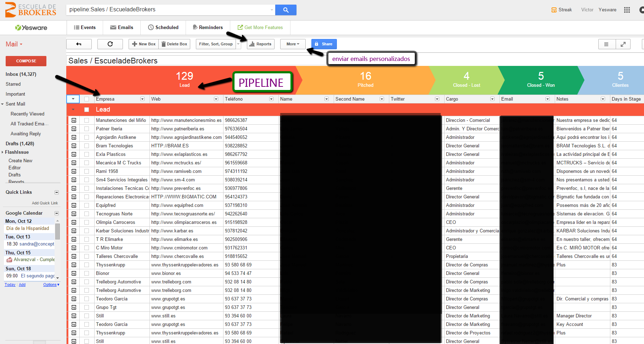644x344 pixels.
Task: Check the Patner Iberia row checkbox
Action: [x=86, y=129]
